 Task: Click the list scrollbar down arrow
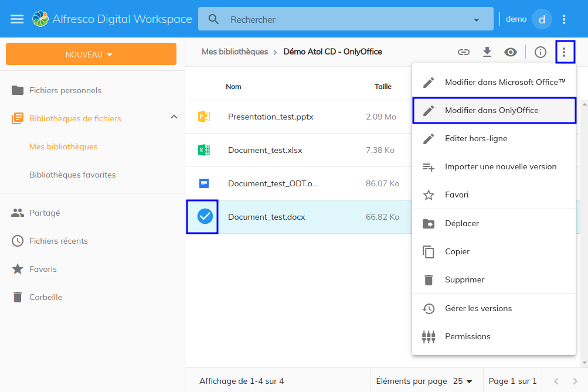[584, 363]
